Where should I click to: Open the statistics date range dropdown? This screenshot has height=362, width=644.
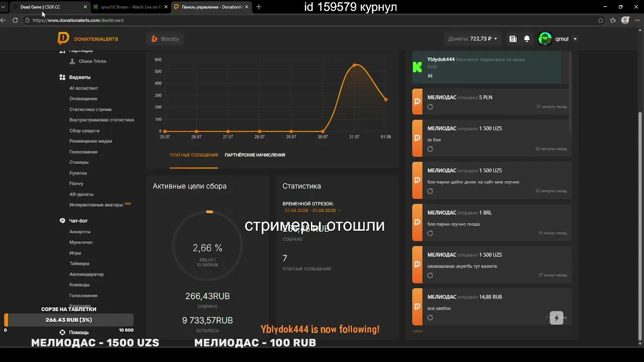pyautogui.click(x=312, y=210)
